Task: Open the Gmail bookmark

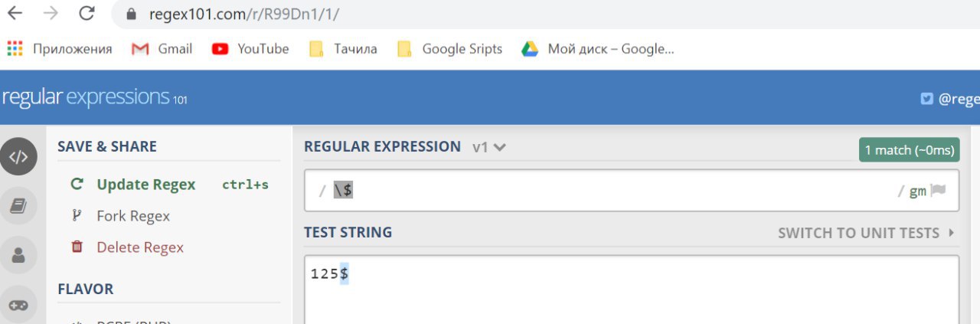Action: (x=162, y=48)
